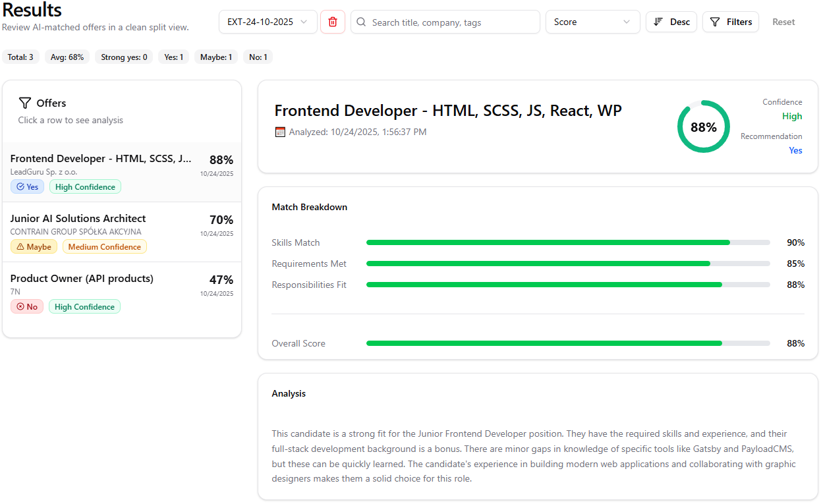Toggle the Desc sort order button
This screenshot has height=504, width=821.
pos(671,22)
